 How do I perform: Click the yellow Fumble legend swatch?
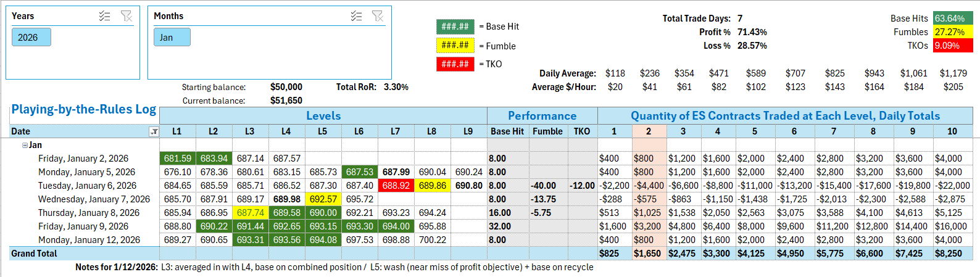[455, 45]
